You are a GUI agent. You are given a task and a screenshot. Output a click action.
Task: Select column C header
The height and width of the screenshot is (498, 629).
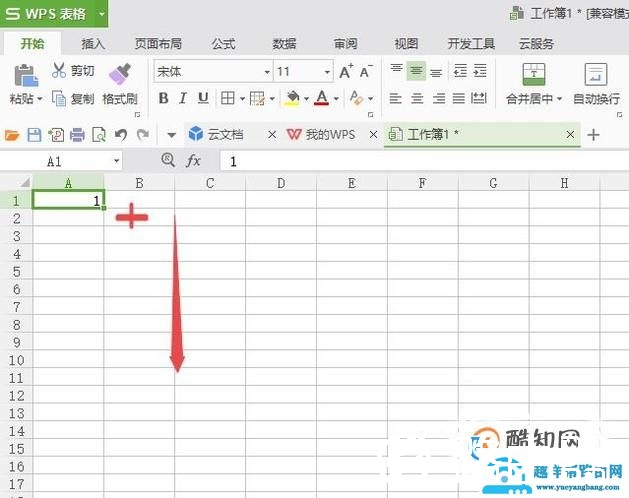tap(210, 183)
